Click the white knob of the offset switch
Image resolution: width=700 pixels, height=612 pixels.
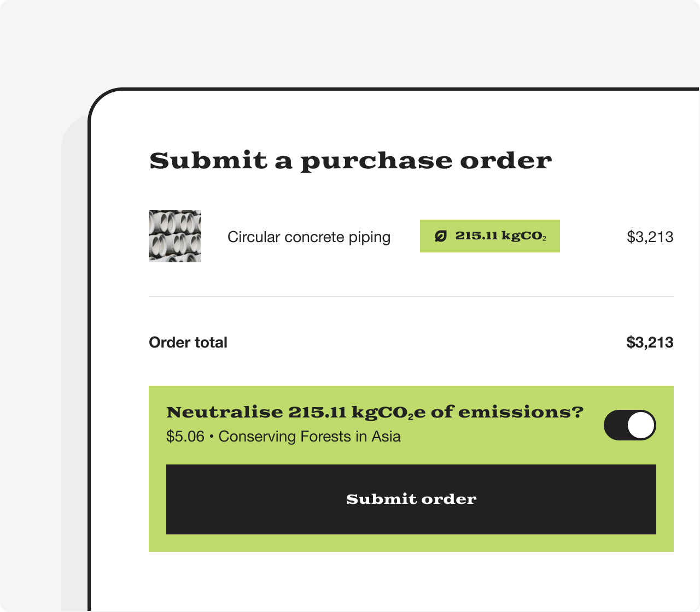(x=641, y=425)
